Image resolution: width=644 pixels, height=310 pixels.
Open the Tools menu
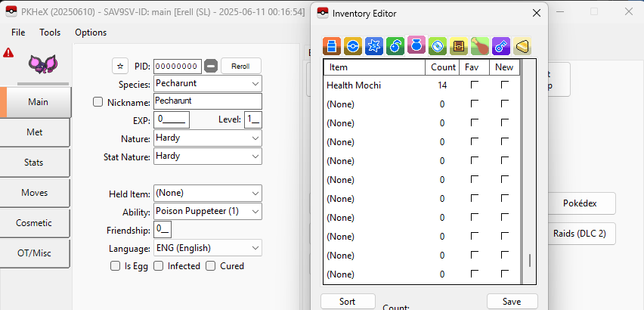(50, 33)
